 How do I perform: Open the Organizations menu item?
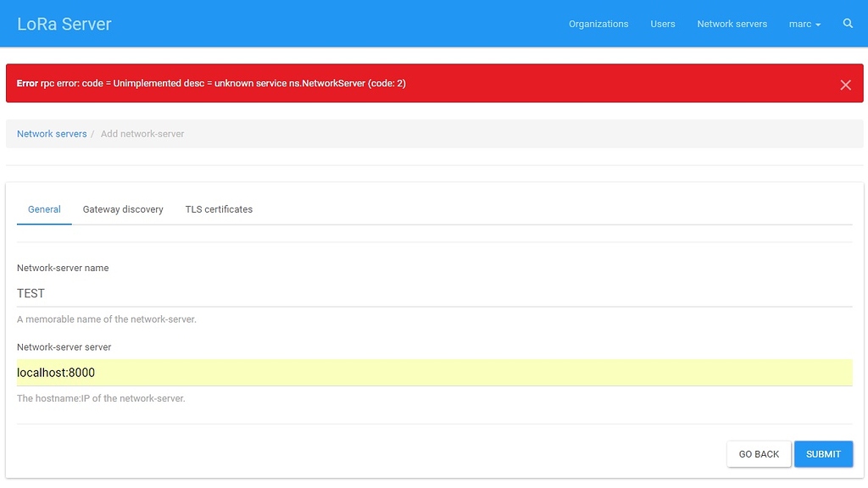[598, 24]
